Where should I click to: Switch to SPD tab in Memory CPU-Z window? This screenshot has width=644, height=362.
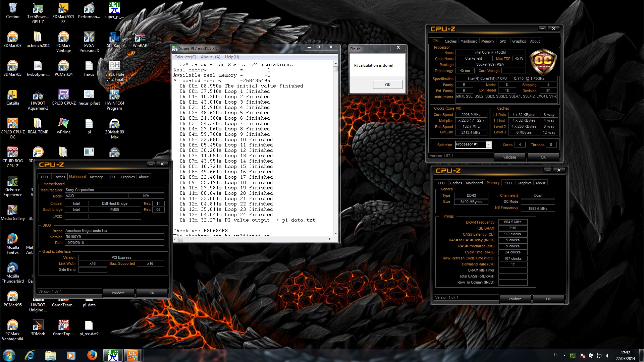click(x=508, y=183)
